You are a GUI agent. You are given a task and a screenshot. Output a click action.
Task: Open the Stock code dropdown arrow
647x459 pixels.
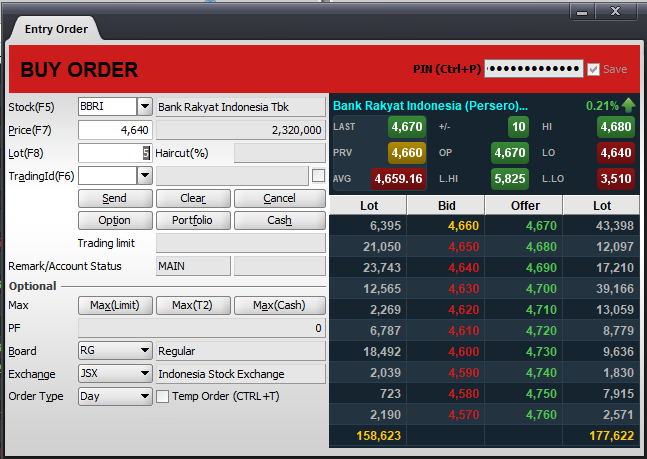[x=144, y=106]
